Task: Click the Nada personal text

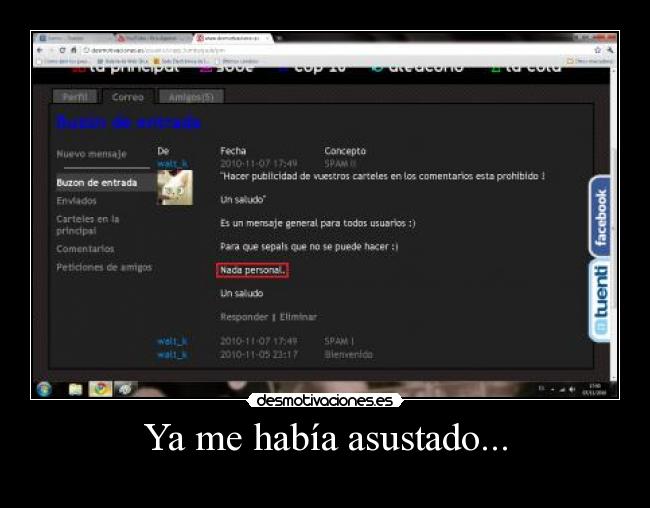Action: click(252, 270)
